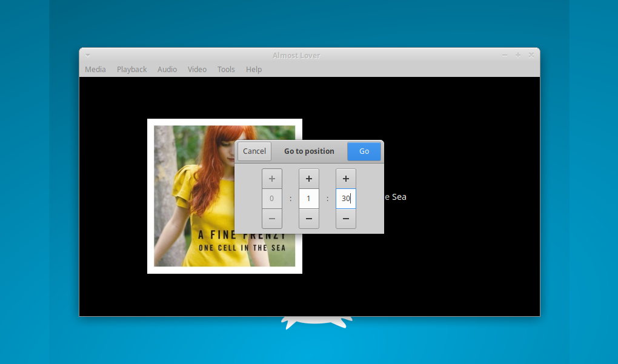Decrease the seconds value with minus
Image resolution: width=618 pixels, height=364 pixels.
(346, 219)
